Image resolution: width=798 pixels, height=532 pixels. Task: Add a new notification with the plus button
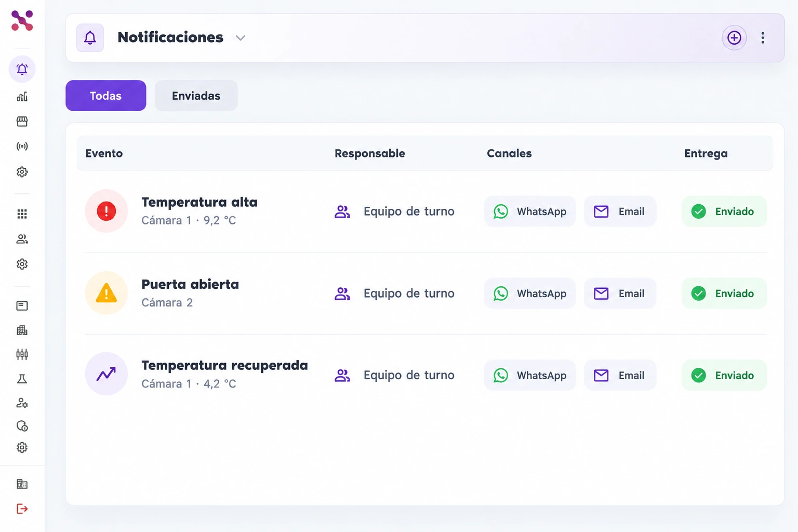pyautogui.click(x=734, y=37)
